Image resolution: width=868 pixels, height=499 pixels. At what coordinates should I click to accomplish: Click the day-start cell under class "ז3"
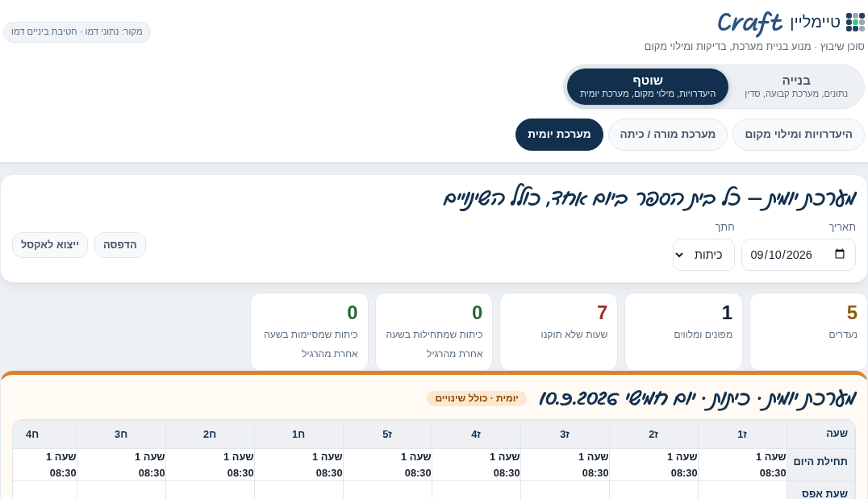[x=565, y=464]
